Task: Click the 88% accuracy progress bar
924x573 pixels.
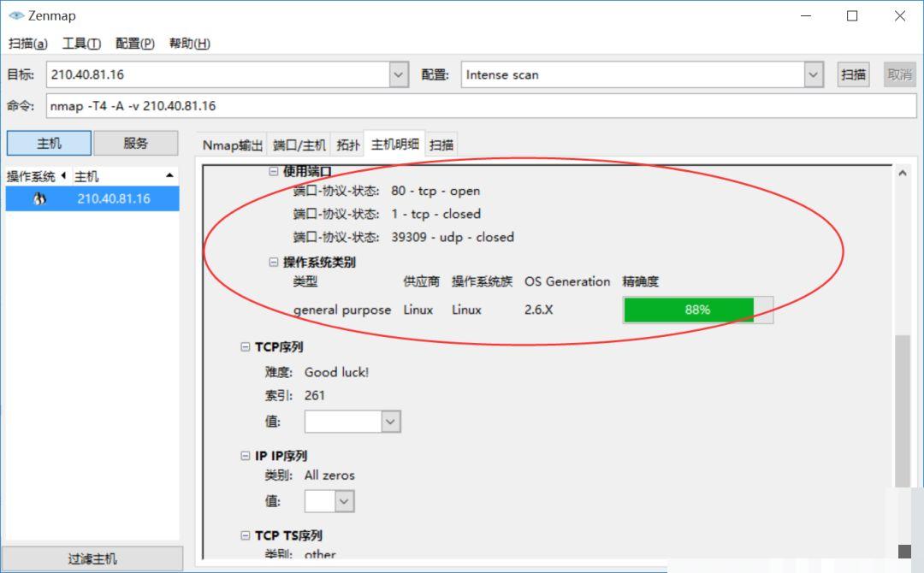Action: coord(698,310)
